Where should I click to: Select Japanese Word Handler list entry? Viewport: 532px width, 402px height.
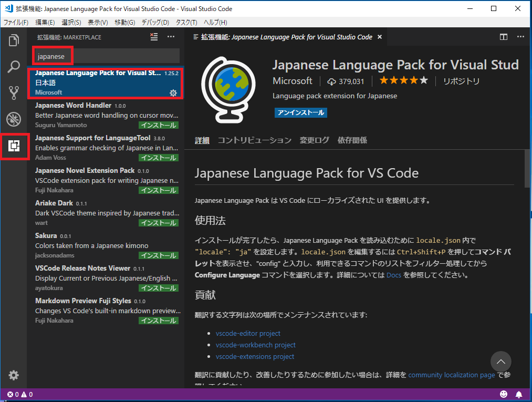106,116
